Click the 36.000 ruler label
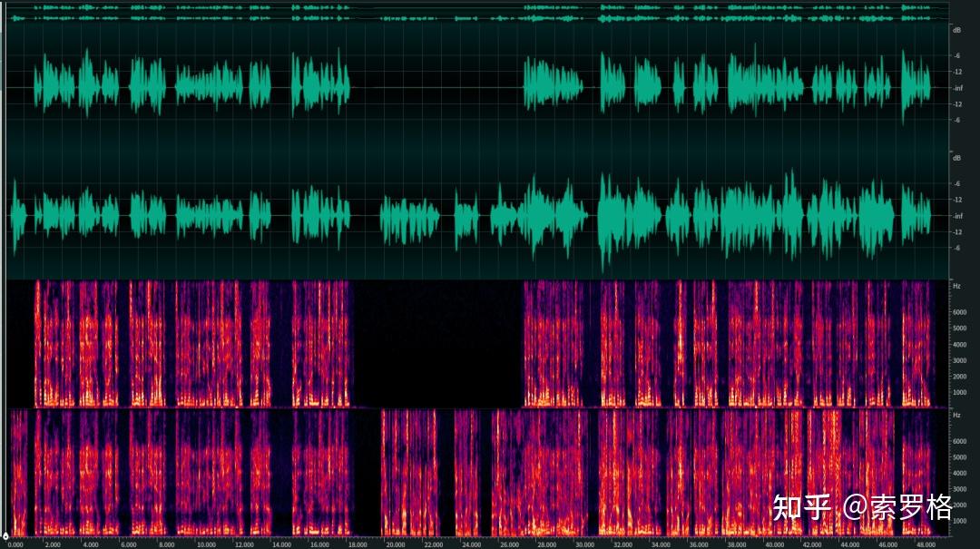980x549 pixels. [699, 544]
